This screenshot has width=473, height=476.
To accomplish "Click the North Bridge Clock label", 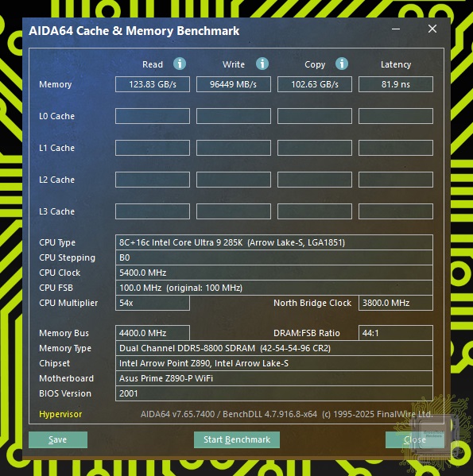I will pos(312,303).
